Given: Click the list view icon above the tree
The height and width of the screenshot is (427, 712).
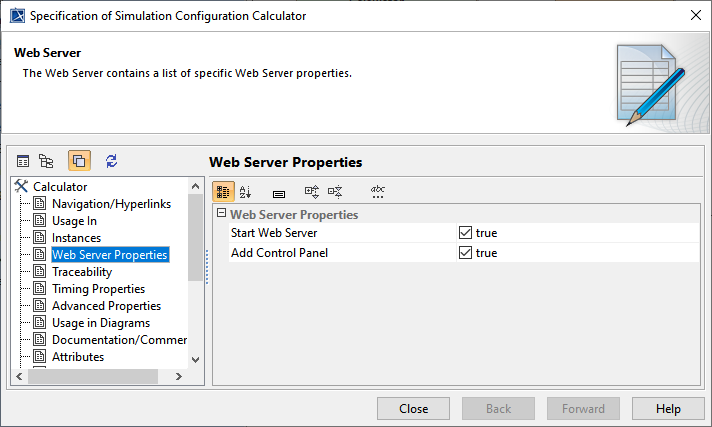Looking at the screenshot, I should (x=23, y=161).
